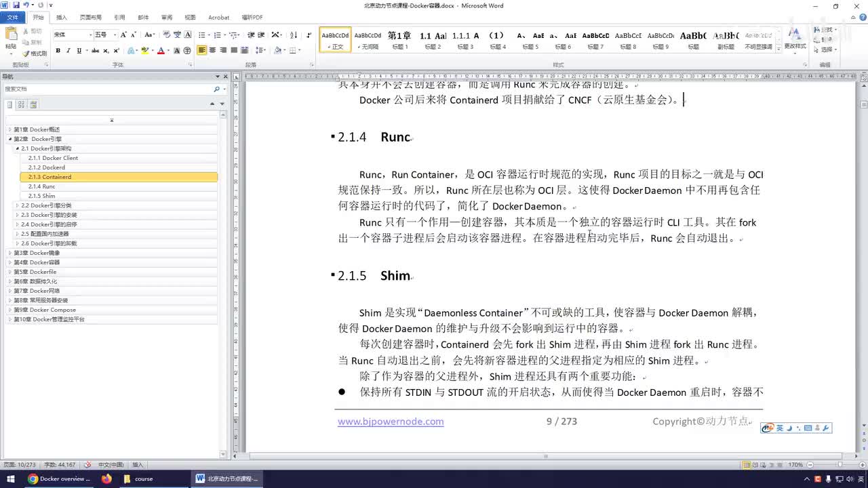Viewport: 868px width, 488px height.
Task: Toggle character shading
Action: click(x=177, y=51)
